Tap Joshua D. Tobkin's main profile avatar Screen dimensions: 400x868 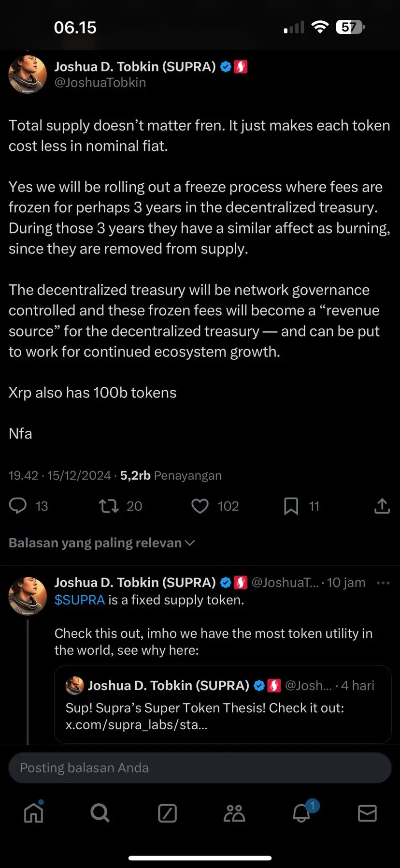pyautogui.click(x=28, y=74)
